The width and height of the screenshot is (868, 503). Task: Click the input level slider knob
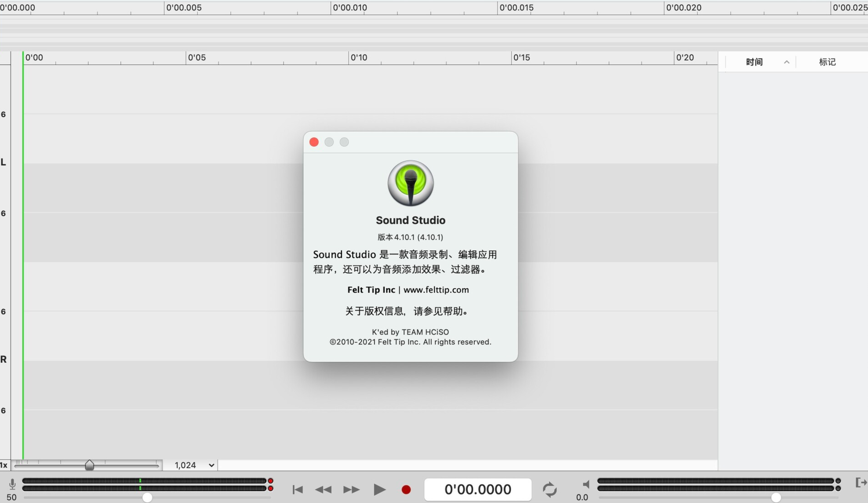[x=147, y=497]
